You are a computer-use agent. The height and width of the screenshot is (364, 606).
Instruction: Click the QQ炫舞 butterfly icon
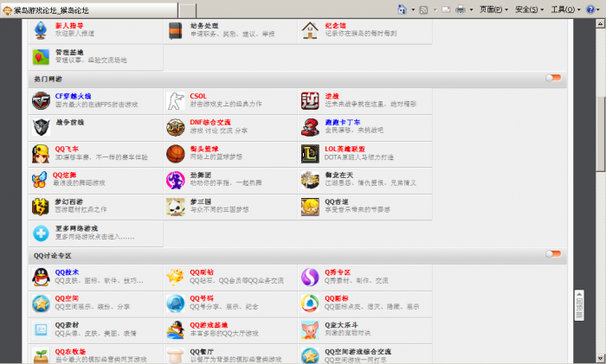click(40, 180)
